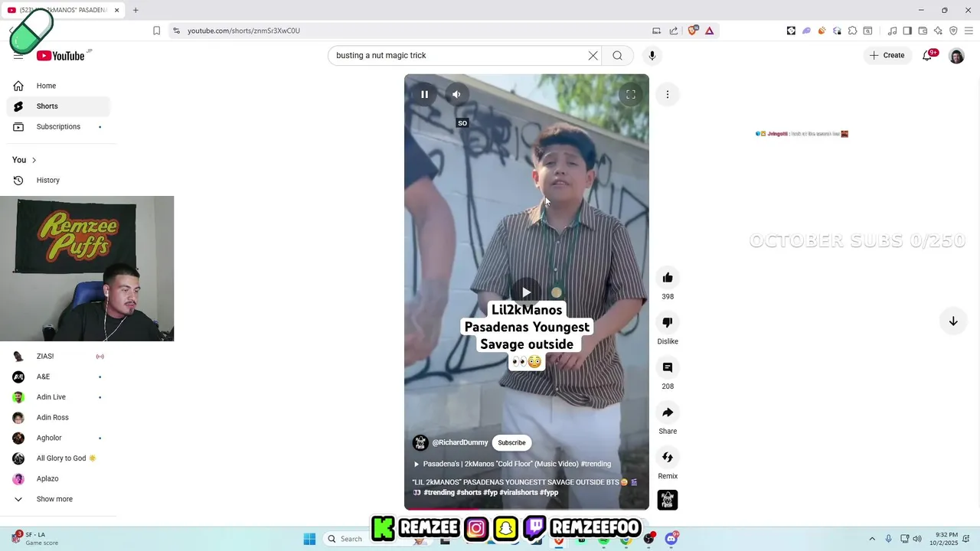Remix this Short
The height and width of the screenshot is (551, 980).
pyautogui.click(x=668, y=458)
